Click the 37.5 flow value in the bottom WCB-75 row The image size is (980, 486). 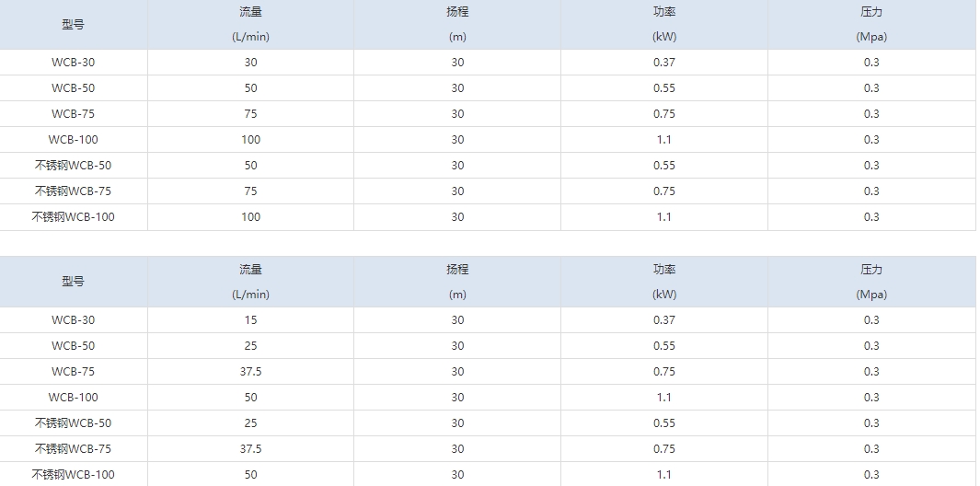(250, 372)
